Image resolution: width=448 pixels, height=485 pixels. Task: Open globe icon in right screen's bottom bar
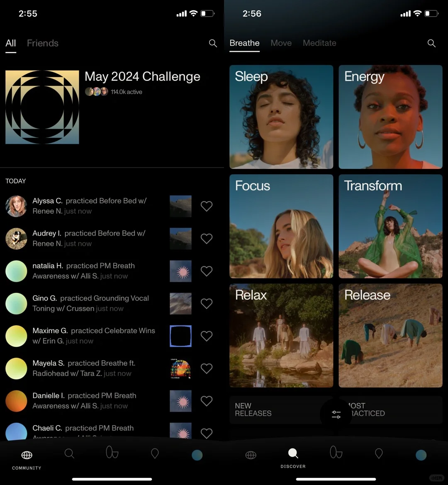(x=251, y=455)
